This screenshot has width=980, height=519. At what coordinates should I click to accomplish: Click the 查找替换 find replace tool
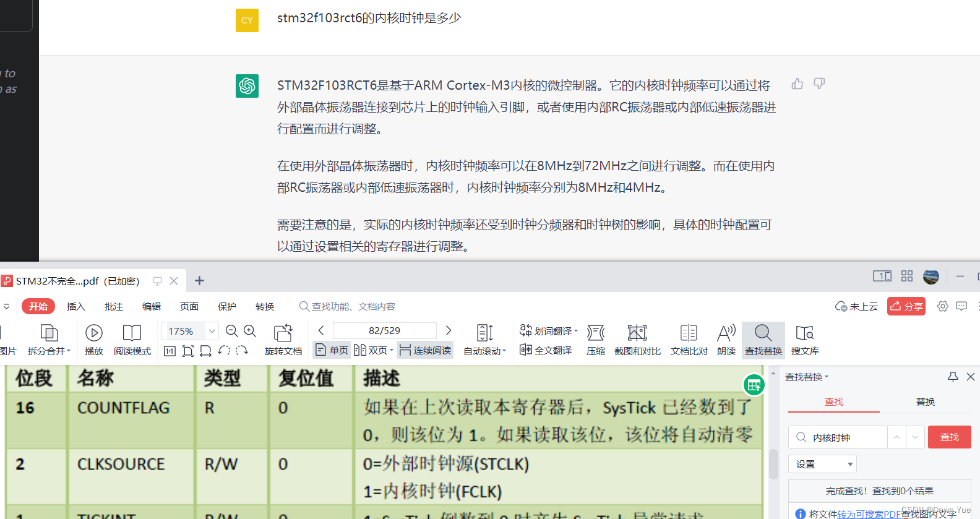coord(763,340)
